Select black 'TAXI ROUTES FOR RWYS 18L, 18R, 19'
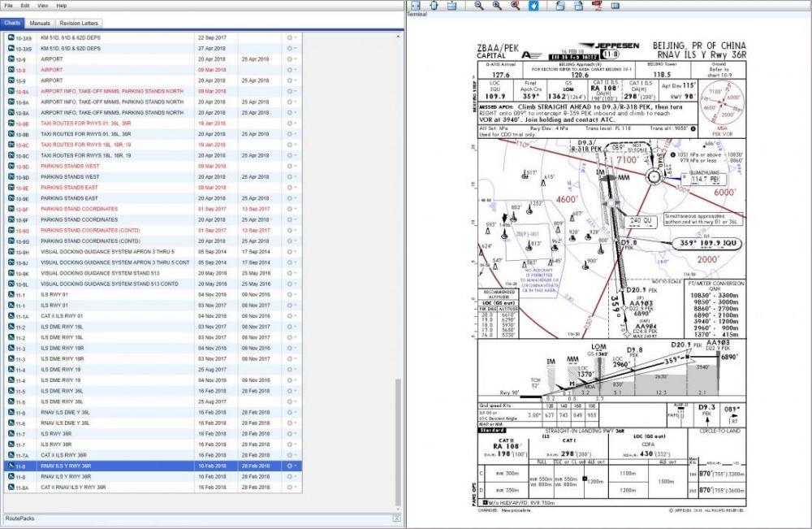 153,155
